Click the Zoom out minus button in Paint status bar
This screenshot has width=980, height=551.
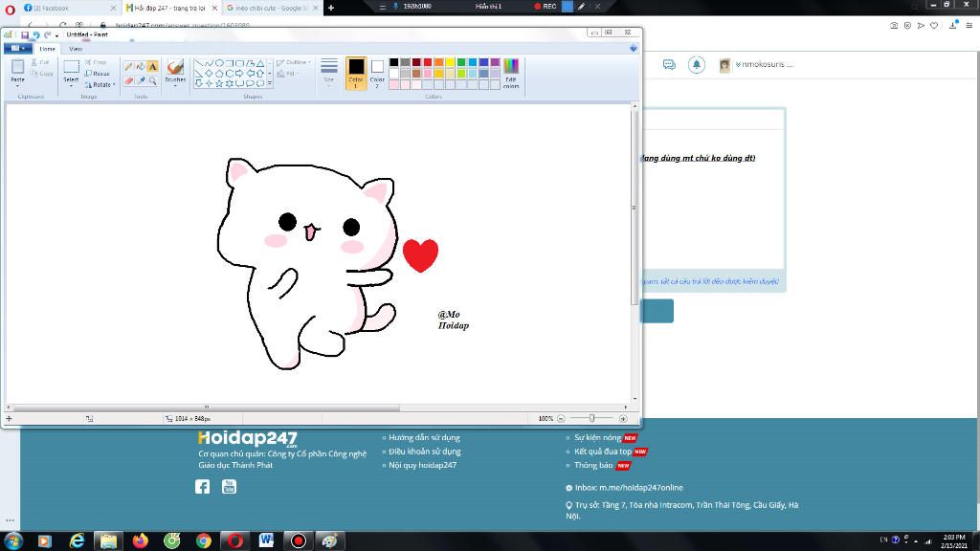tap(561, 419)
